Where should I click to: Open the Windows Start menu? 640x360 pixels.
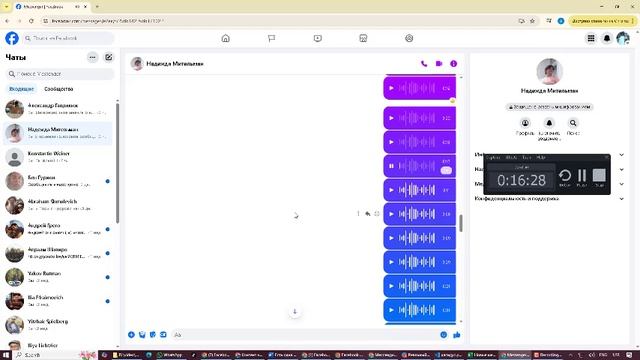pyautogui.click(x=6, y=355)
